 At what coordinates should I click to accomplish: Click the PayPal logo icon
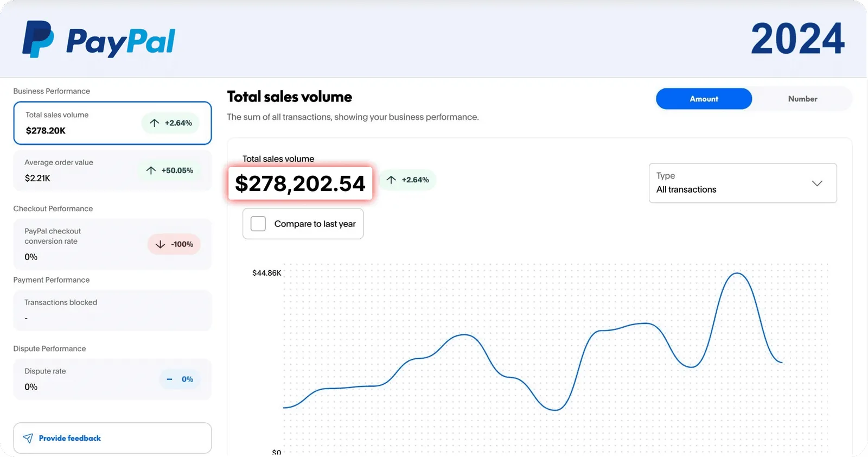38,39
